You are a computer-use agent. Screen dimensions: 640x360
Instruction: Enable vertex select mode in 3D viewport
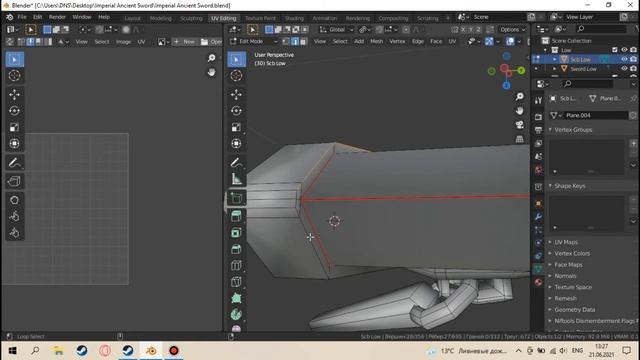286,42
